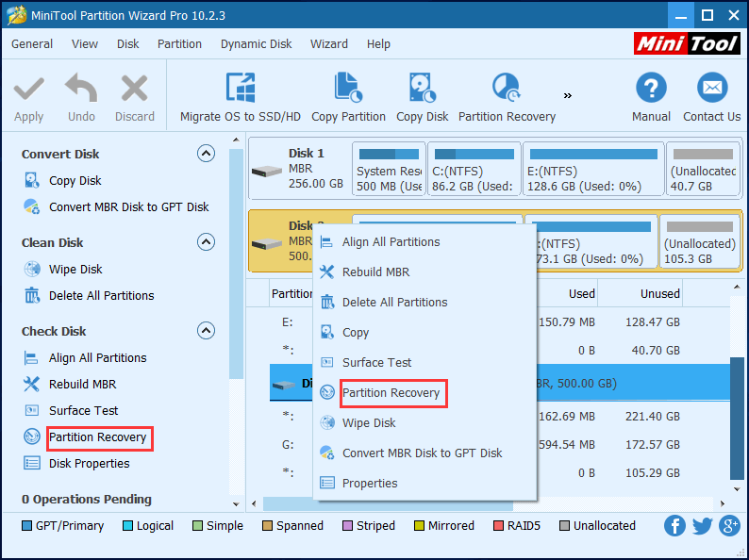Viewport: 749px width, 560px height.
Task: Click the Contact Us envelope icon
Action: pos(712,88)
